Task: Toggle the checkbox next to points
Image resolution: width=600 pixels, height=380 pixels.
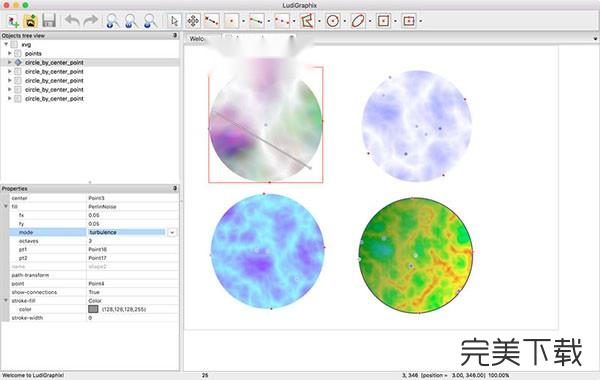Action: [x=18, y=54]
